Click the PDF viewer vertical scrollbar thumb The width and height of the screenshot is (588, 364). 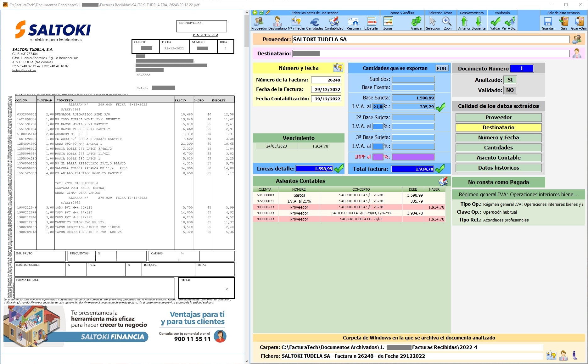pos(247,31)
